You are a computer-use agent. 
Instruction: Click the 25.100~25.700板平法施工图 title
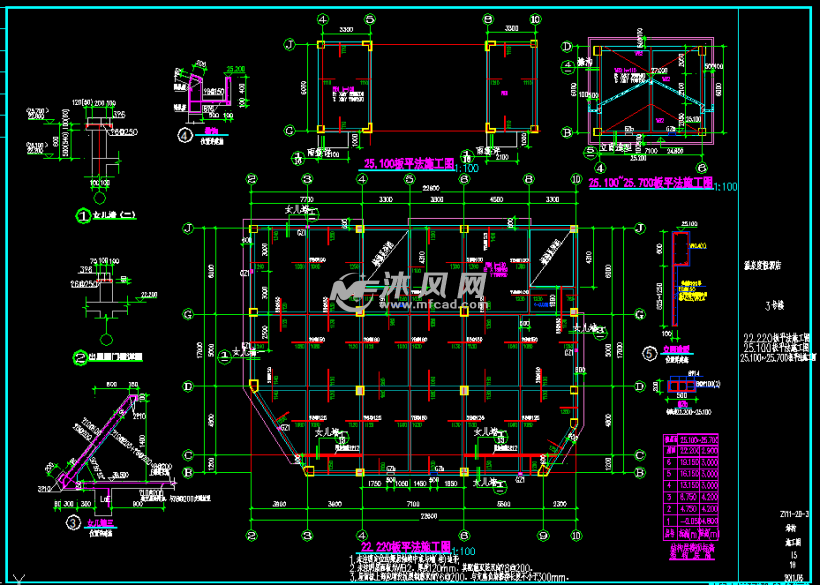tap(648, 185)
